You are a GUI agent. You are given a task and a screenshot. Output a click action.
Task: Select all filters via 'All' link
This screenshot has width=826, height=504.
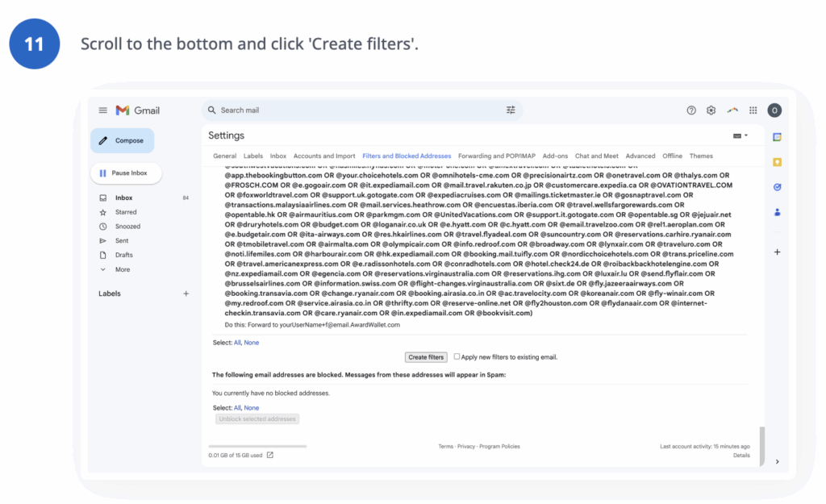coord(239,342)
